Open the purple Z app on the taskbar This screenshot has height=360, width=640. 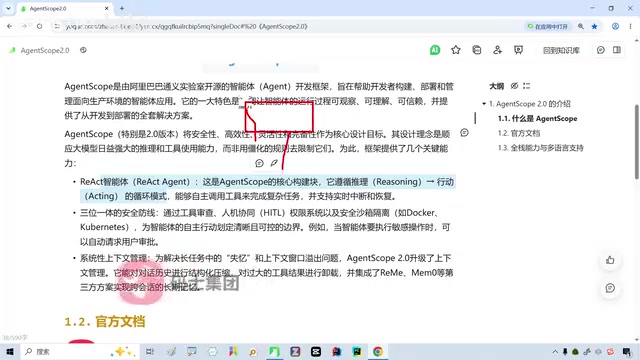295,351
